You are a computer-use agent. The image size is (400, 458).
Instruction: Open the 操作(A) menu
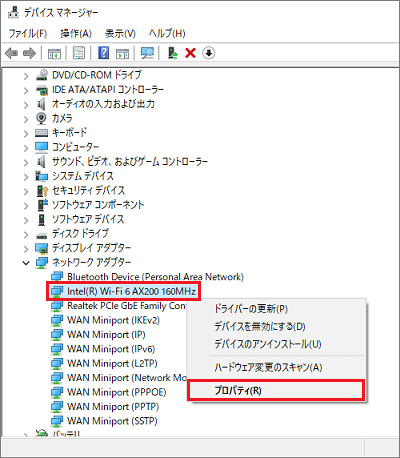[x=76, y=33]
